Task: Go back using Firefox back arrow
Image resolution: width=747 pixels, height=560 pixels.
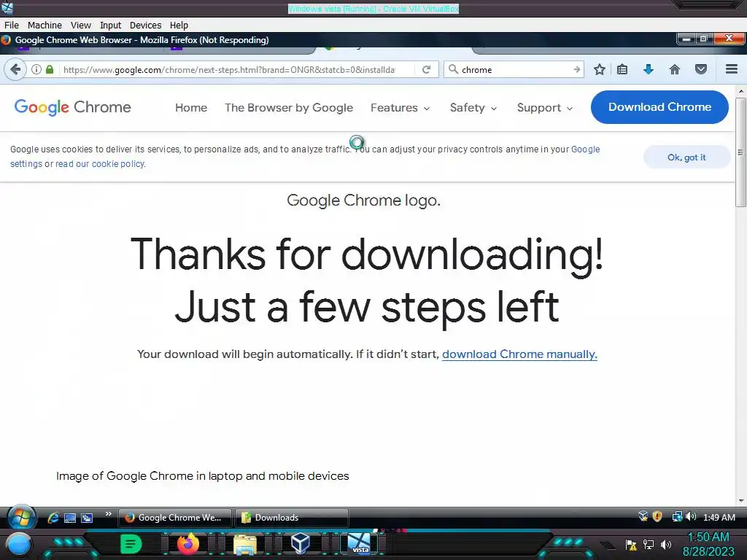Action: click(15, 69)
